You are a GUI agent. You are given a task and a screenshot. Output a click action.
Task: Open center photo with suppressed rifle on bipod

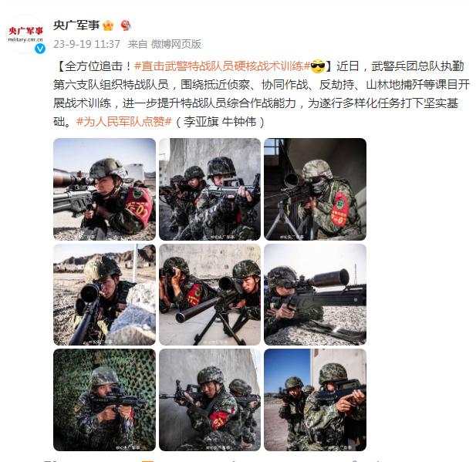[x=210, y=295]
